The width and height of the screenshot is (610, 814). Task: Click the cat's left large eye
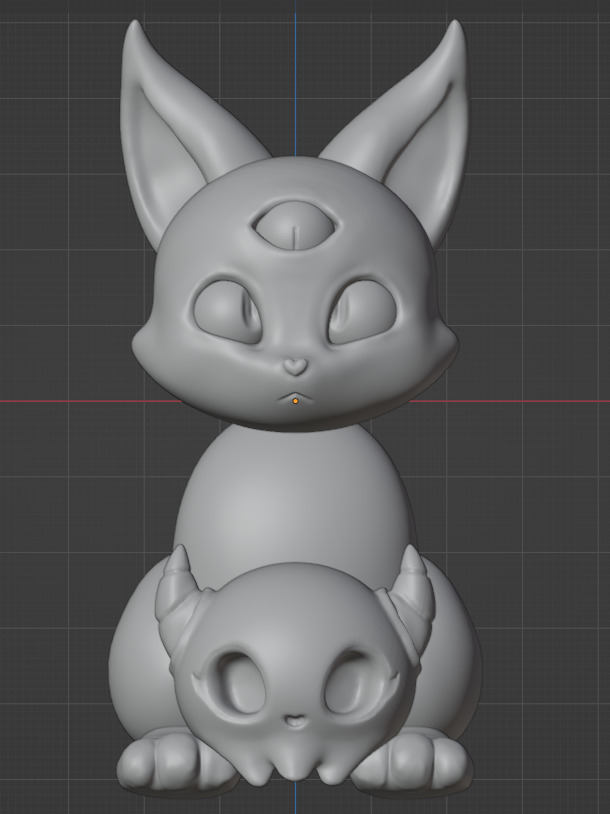tap(229, 312)
